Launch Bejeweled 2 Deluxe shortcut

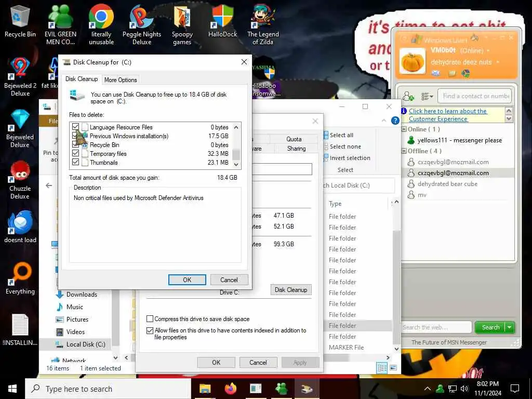pyautogui.click(x=20, y=76)
